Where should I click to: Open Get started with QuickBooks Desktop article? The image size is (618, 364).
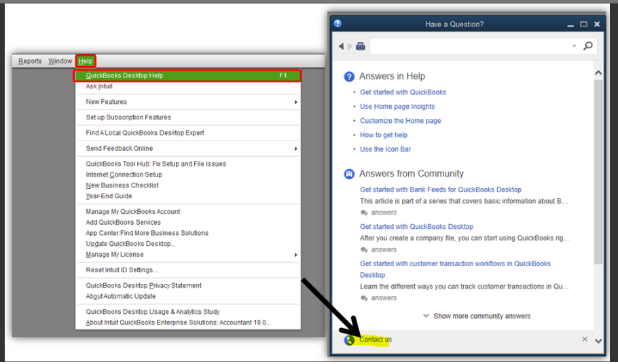coord(416,227)
